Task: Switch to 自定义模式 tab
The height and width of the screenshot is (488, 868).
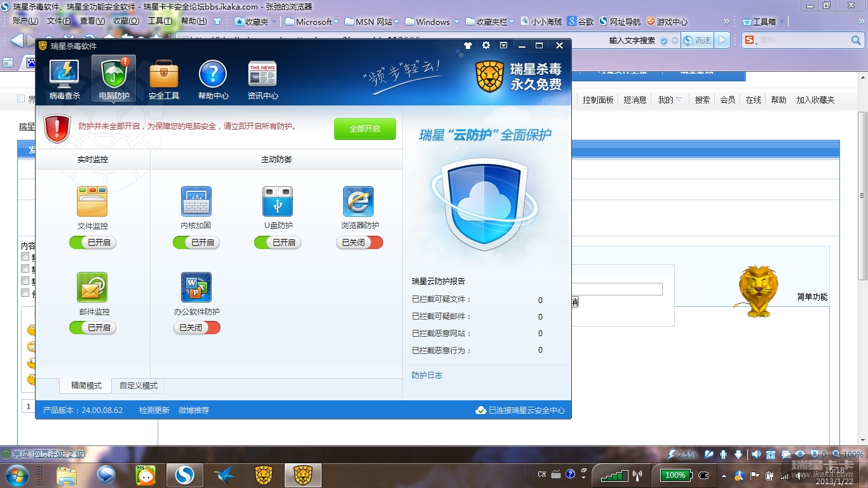Action: click(138, 386)
